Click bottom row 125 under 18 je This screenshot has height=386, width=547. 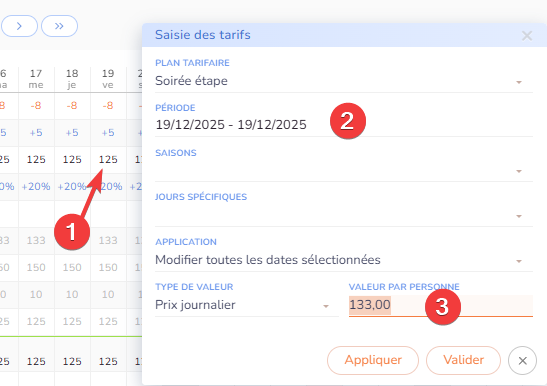pyautogui.click(x=72, y=361)
